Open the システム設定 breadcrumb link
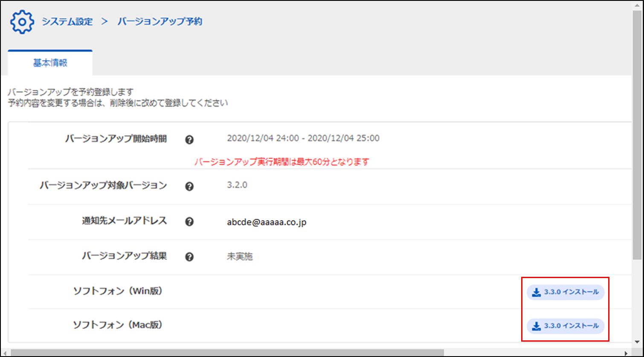Image resolution: width=644 pixels, height=357 pixels. pos(67,22)
